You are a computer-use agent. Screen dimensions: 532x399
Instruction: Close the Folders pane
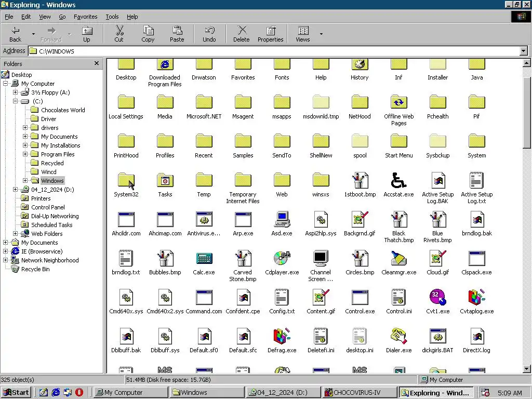click(97, 63)
